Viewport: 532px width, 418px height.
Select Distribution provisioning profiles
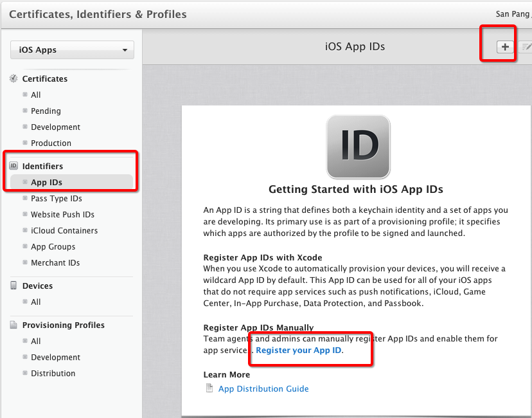[53, 373]
